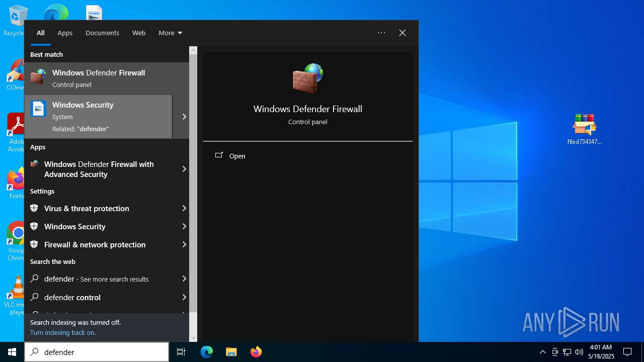Show hidden system tray icons
This screenshot has width=644, height=362.
tap(542, 352)
